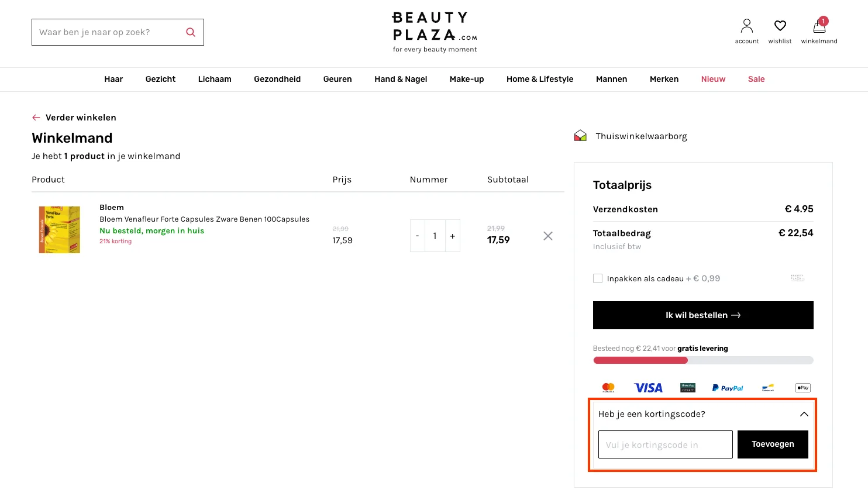Click the Thuiswinkelwaarborg text link
This screenshot has height=493, width=868.
pos(641,136)
